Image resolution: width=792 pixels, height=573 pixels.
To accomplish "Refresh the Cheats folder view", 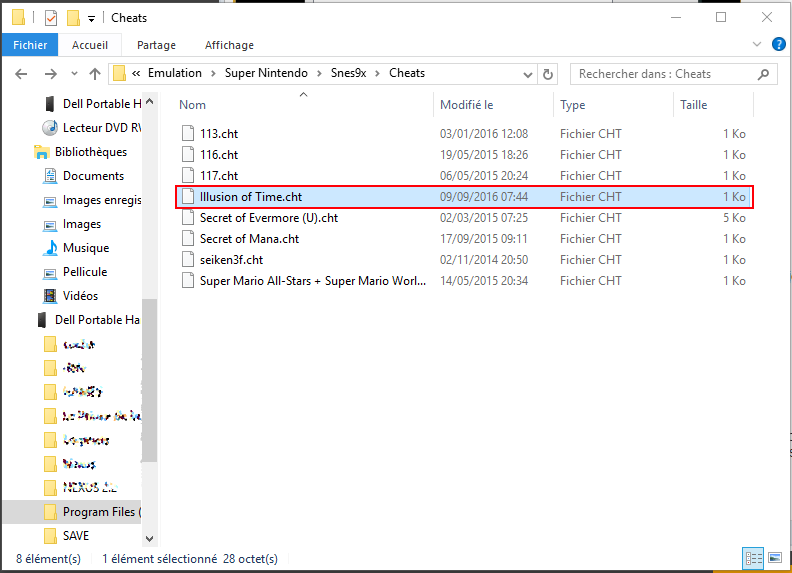I will (548, 73).
